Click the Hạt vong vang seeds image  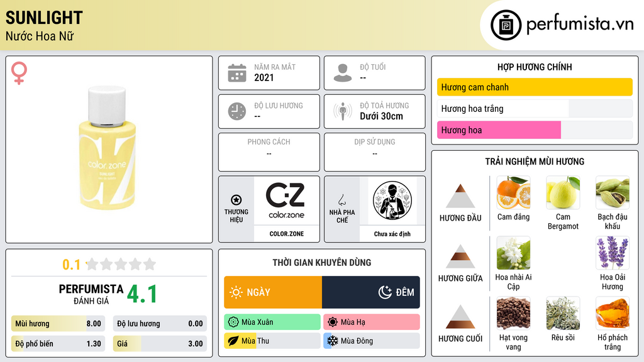pyautogui.click(x=513, y=313)
